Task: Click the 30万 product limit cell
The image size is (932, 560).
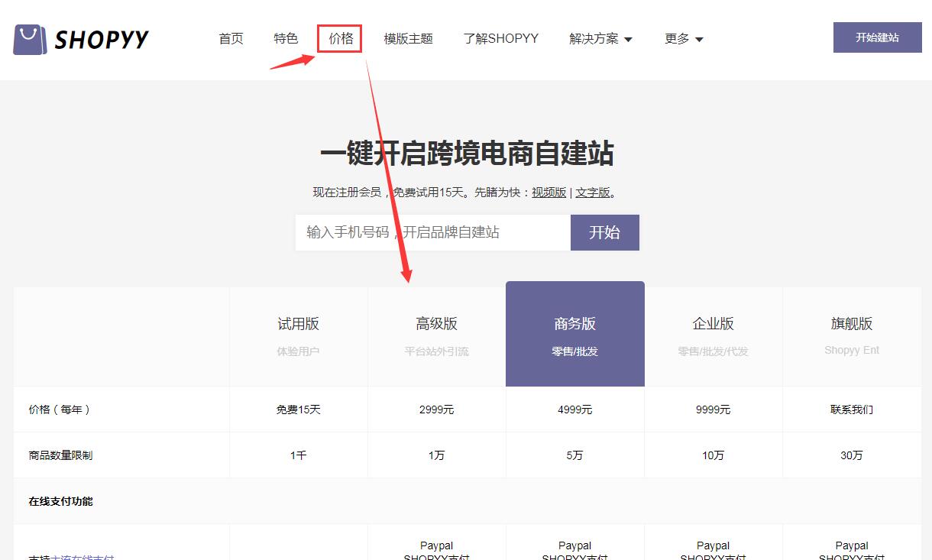Action: pyautogui.click(x=852, y=455)
